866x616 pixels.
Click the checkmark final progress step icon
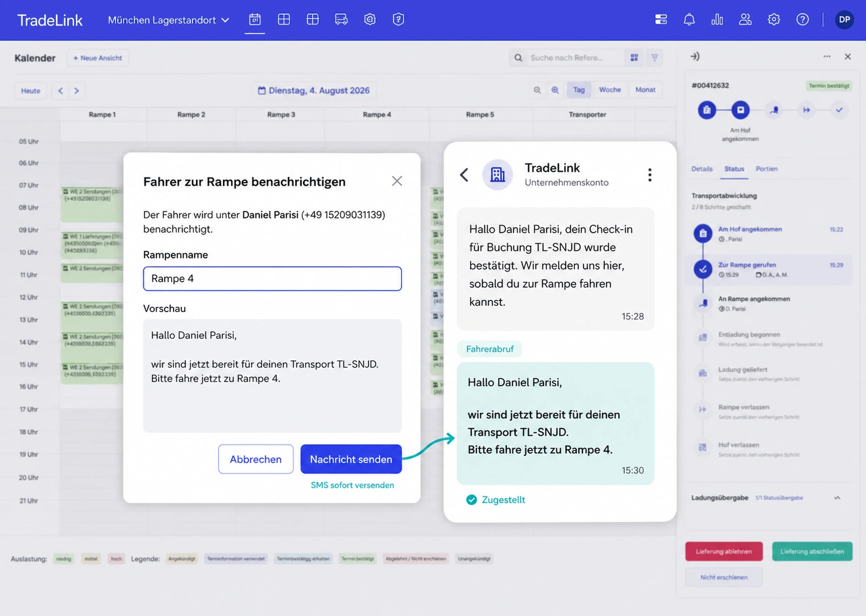(x=839, y=110)
